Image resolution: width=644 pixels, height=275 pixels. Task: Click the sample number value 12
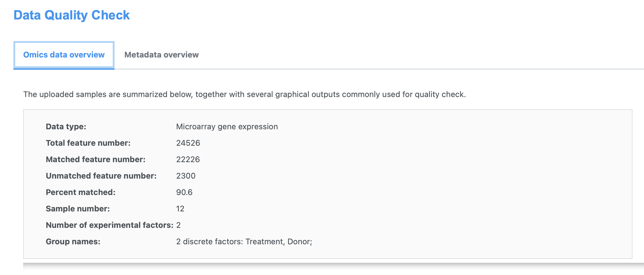click(x=180, y=209)
